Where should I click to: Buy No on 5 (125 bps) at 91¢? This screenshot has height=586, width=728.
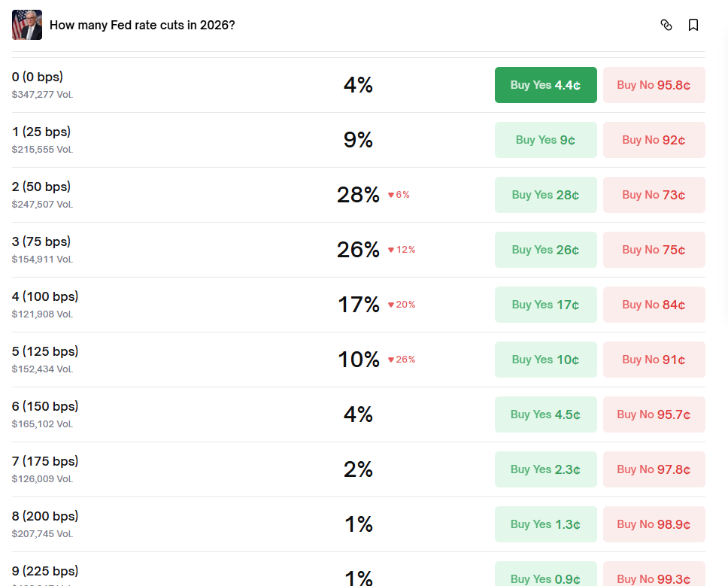(654, 360)
